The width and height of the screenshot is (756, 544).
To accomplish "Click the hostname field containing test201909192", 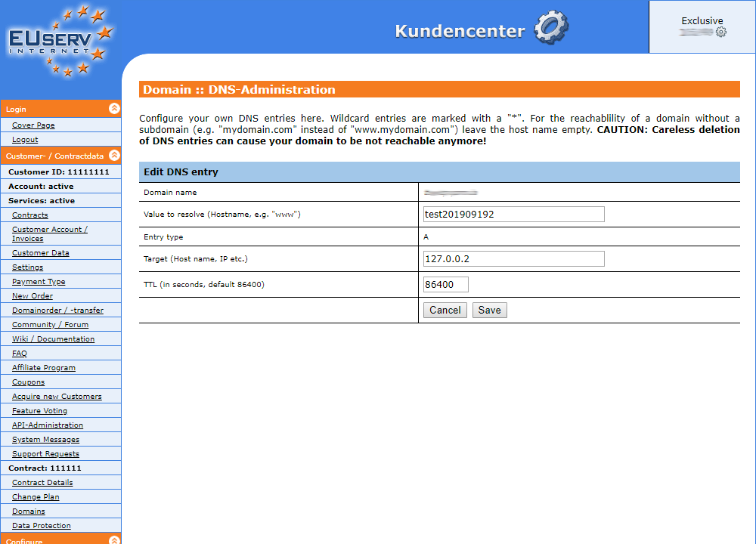I will 514,215.
